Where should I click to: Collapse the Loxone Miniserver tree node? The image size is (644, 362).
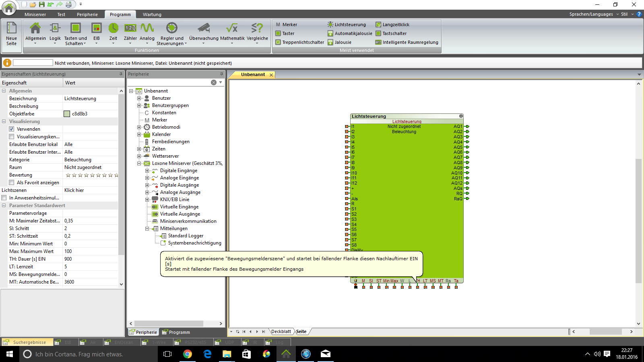[x=139, y=163]
